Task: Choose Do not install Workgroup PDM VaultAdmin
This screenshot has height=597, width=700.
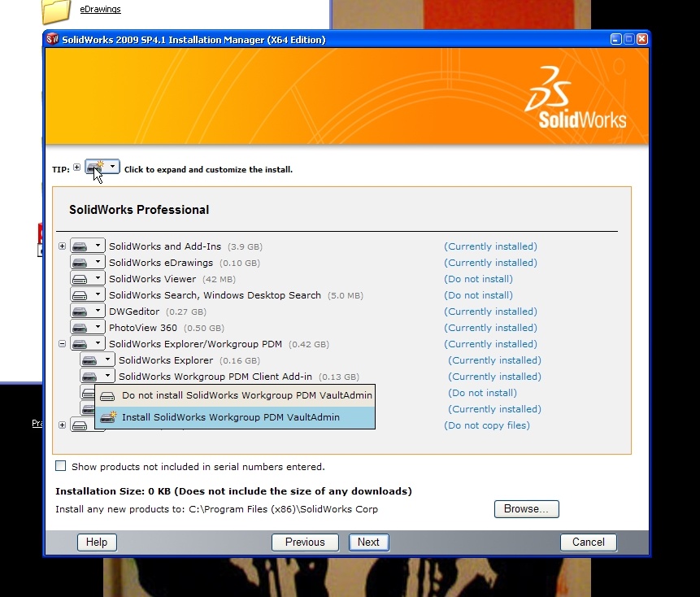Action: click(x=235, y=395)
